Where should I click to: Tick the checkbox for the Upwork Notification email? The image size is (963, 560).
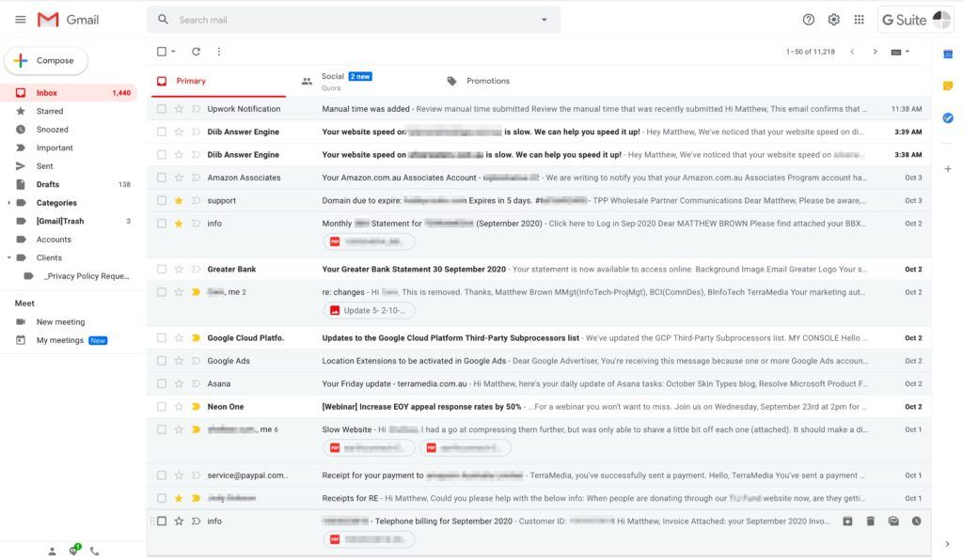point(162,109)
